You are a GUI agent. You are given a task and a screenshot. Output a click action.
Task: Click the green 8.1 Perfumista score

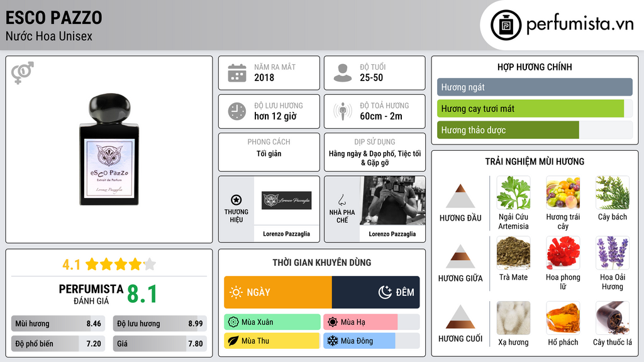[x=142, y=294]
